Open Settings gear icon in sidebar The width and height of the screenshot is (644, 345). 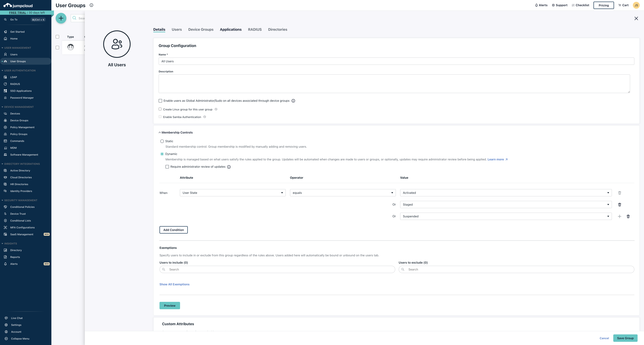click(6, 325)
